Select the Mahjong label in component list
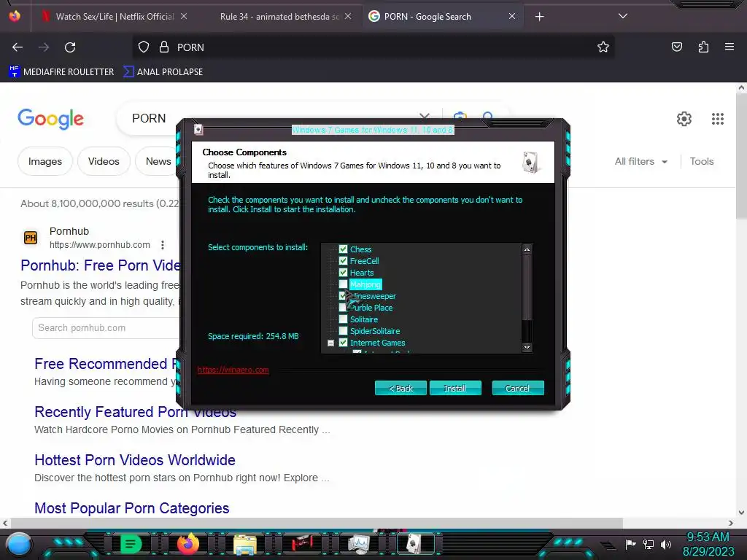Image resolution: width=747 pixels, height=560 pixels. click(x=365, y=284)
